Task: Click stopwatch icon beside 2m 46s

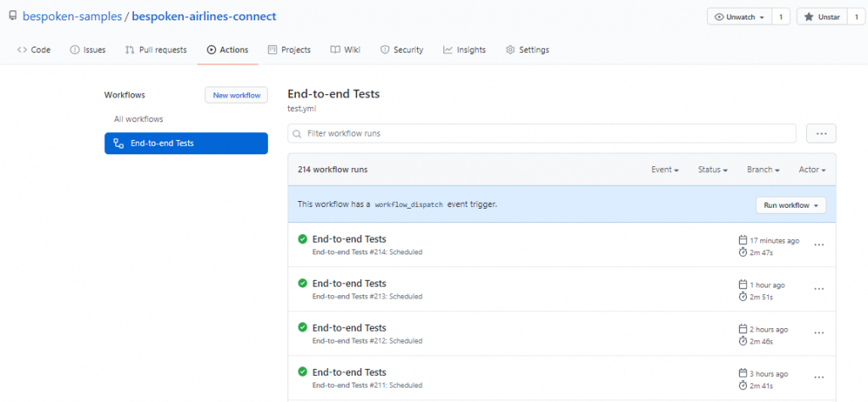Action: (x=743, y=341)
